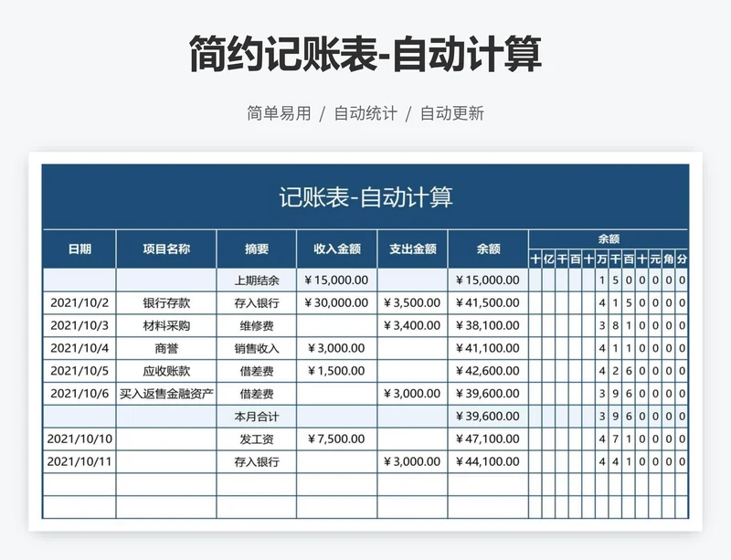This screenshot has height=560, width=731.
Task: Click the subtitle text 自动统计
Action: pyautogui.click(x=365, y=113)
